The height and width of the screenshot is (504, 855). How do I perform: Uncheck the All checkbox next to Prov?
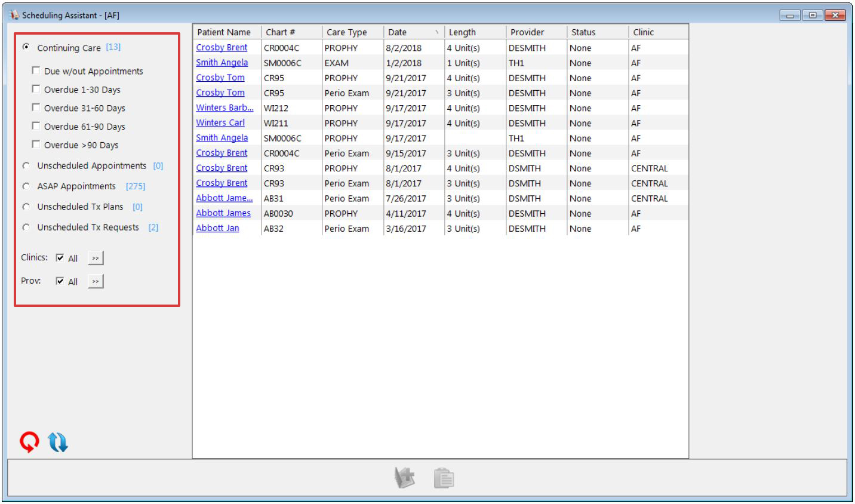coord(59,281)
